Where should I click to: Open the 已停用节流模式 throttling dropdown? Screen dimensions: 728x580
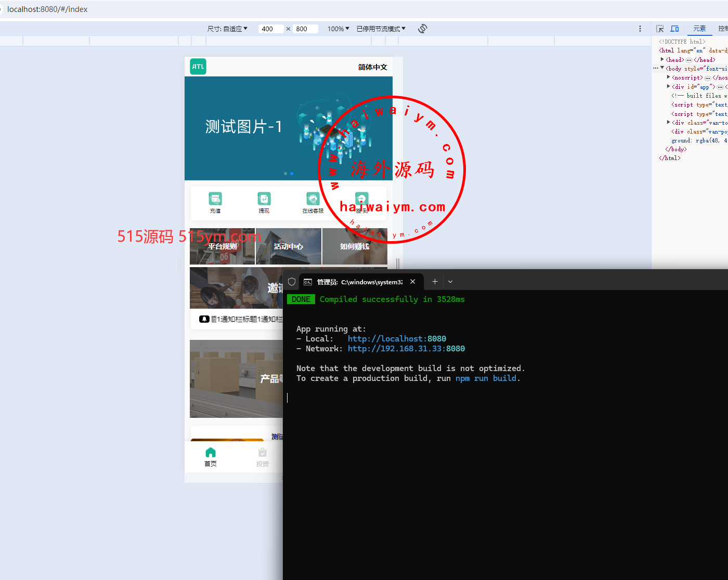381,29
